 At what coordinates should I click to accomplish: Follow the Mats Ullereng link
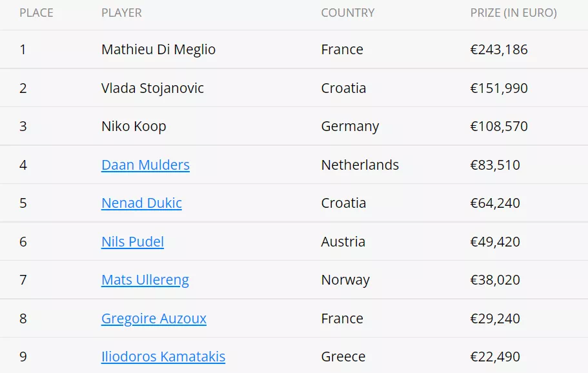(x=145, y=280)
